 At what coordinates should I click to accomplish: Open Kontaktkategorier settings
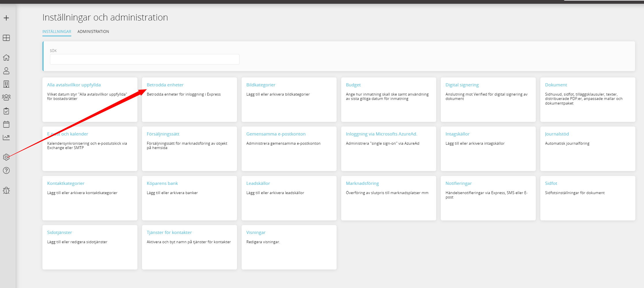tap(66, 183)
